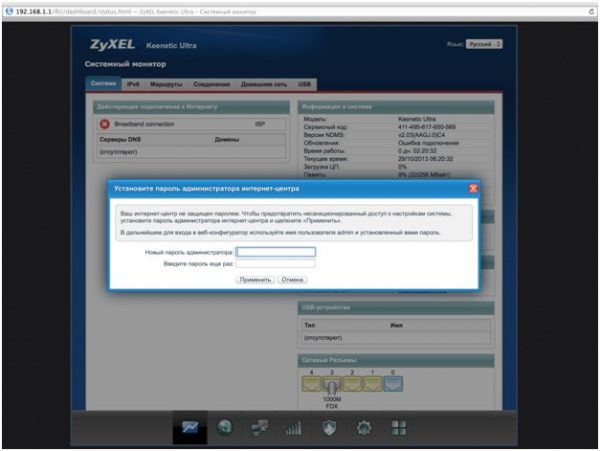Close the admin password dialog
This screenshot has width=600, height=451.
pyautogui.click(x=473, y=188)
